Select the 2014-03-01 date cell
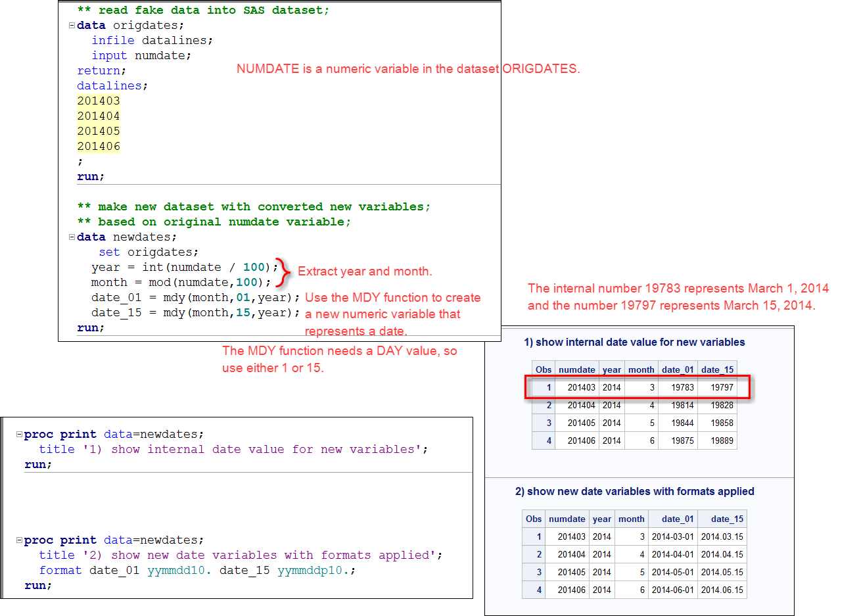Screen dimensions: 859x616 672,537
